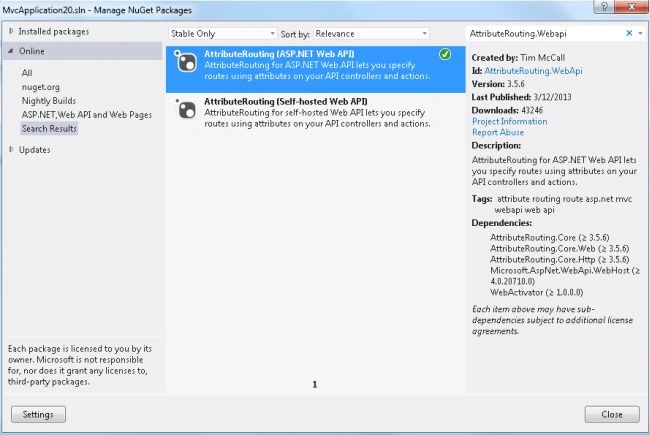Expand the Updates section
The height and width of the screenshot is (435, 650).
pos(11,149)
